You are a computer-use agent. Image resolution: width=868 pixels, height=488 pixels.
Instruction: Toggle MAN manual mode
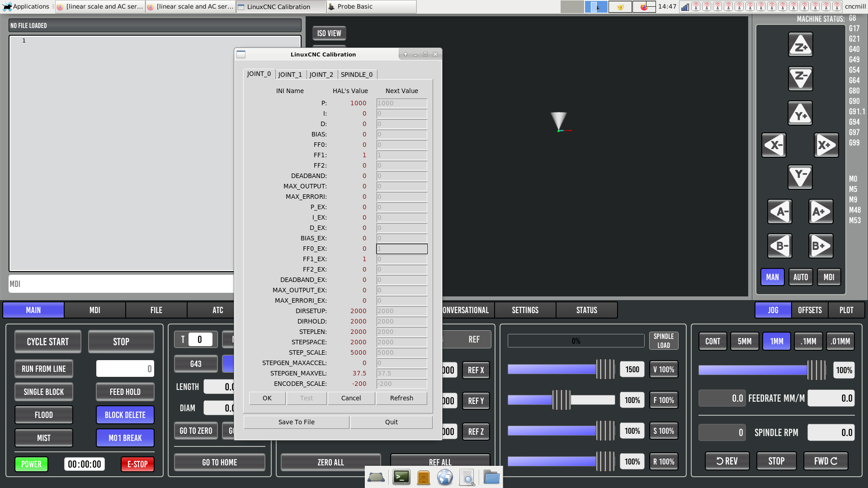pos(773,277)
